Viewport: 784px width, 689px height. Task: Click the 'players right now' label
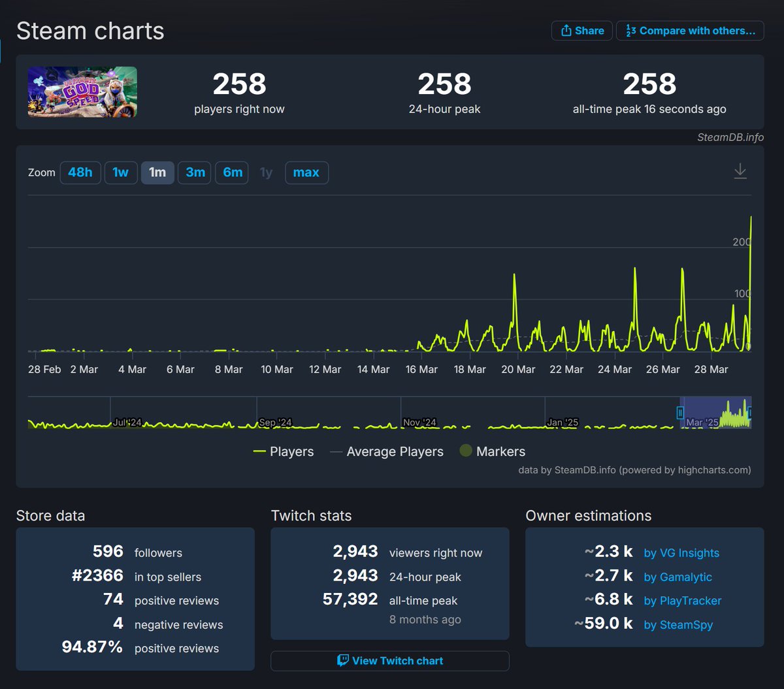tap(239, 110)
